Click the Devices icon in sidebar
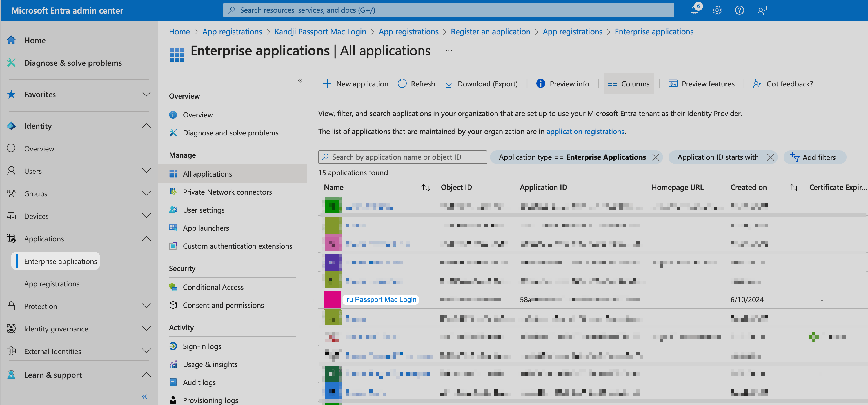The height and width of the screenshot is (405, 868). tap(12, 216)
